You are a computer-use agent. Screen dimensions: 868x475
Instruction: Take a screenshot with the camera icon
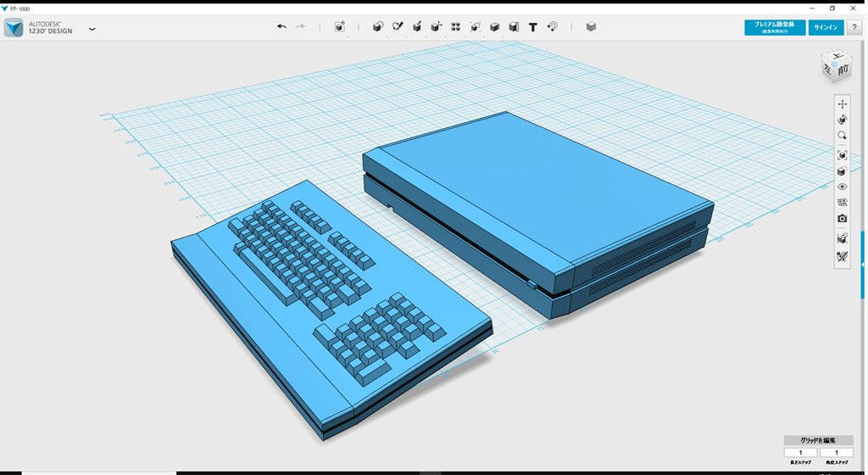tap(842, 219)
